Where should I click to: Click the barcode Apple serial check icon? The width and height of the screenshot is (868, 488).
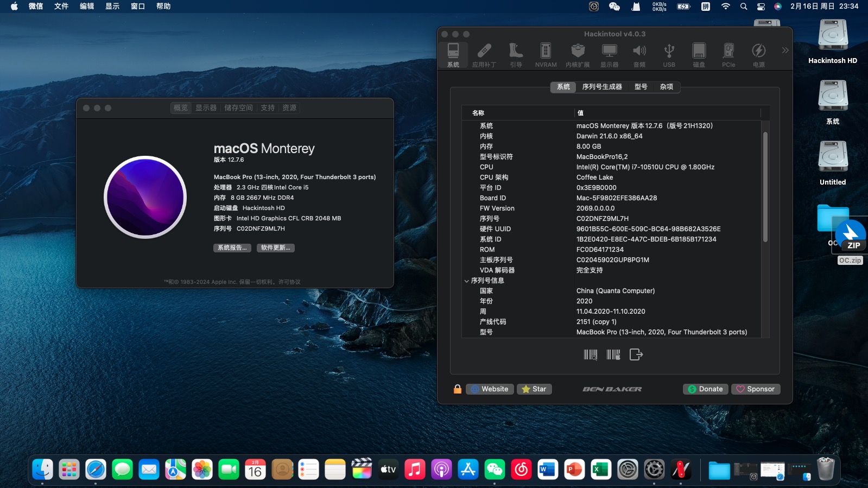click(x=613, y=354)
